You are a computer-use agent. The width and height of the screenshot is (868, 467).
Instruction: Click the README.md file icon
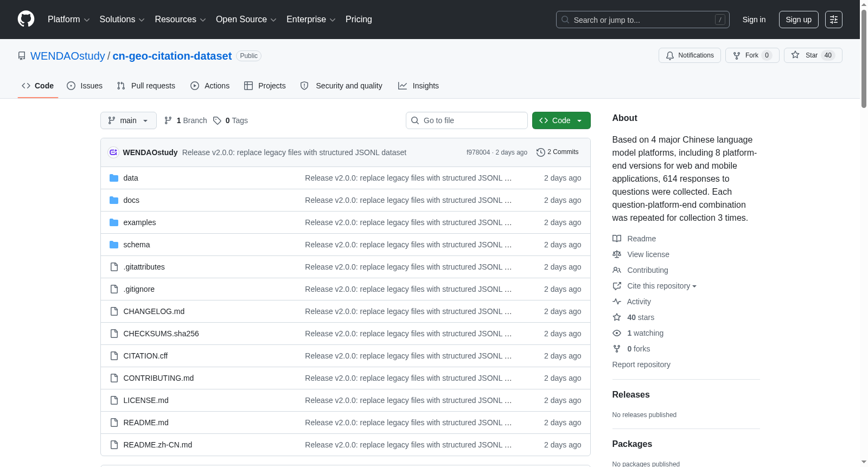coord(114,423)
